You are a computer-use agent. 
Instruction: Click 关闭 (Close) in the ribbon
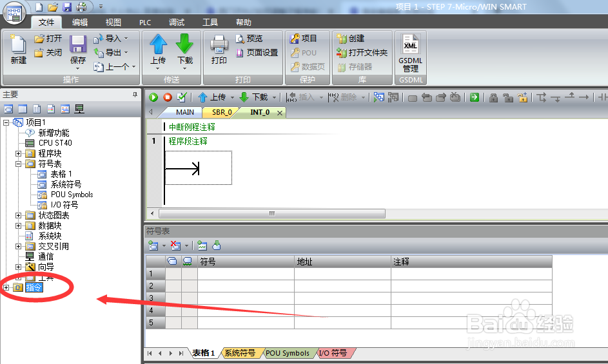48,53
